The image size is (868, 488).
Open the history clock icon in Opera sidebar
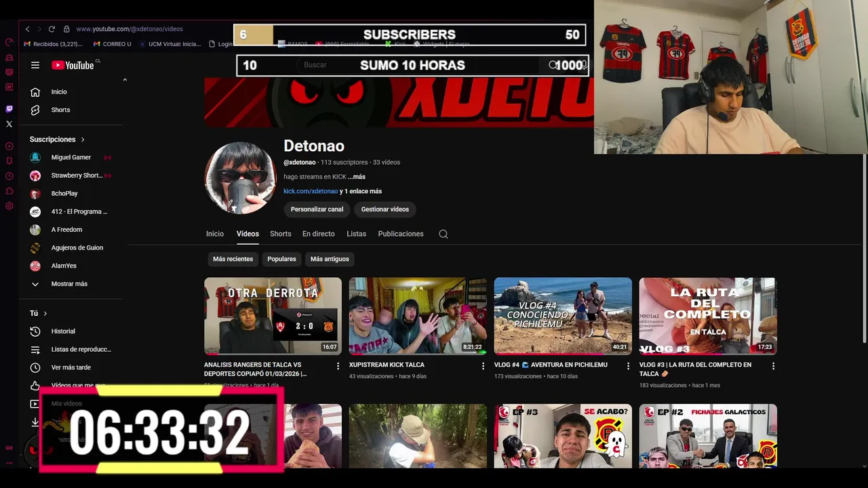click(9, 176)
